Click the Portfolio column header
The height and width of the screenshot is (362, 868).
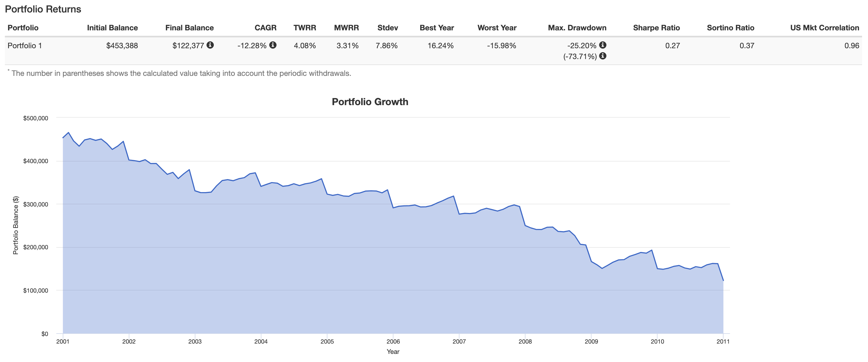[23, 28]
